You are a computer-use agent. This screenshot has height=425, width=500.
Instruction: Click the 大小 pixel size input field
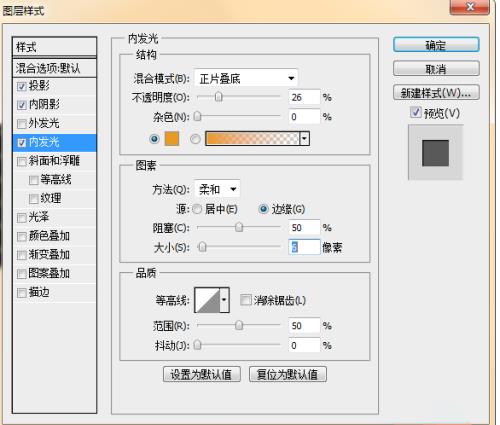click(304, 247)
